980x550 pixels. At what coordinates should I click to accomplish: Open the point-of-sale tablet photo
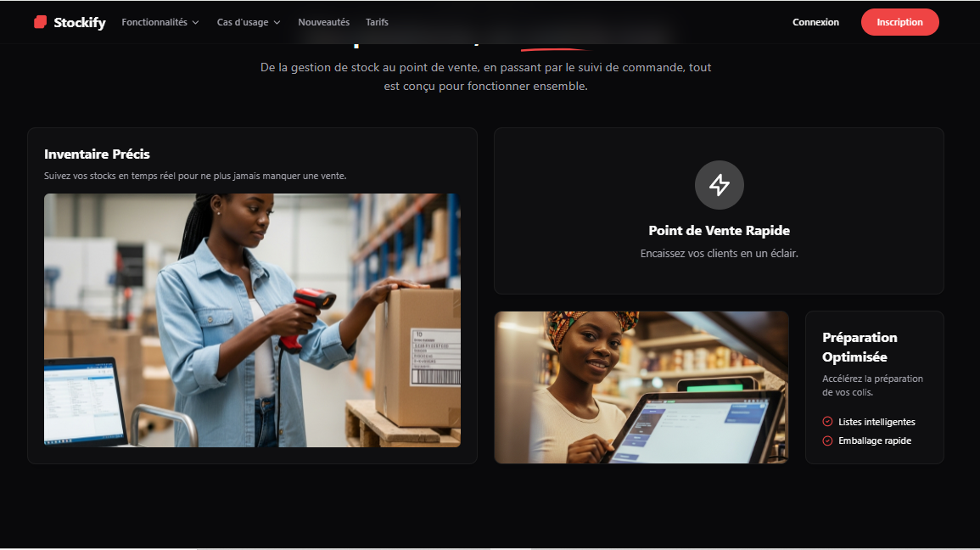tap(641, 388)
